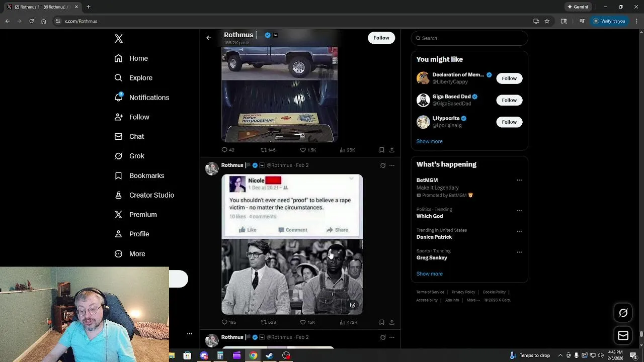Click Verify it's you profile chip
This screenshot has height=362, width=644.
[x=609, y=21]
